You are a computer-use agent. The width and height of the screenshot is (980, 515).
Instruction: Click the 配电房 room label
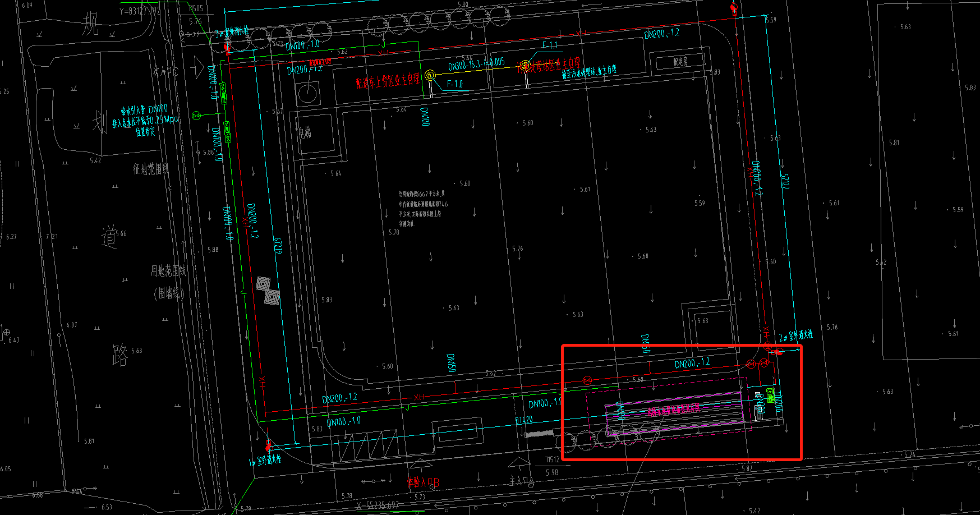click(x=680, y=61)
